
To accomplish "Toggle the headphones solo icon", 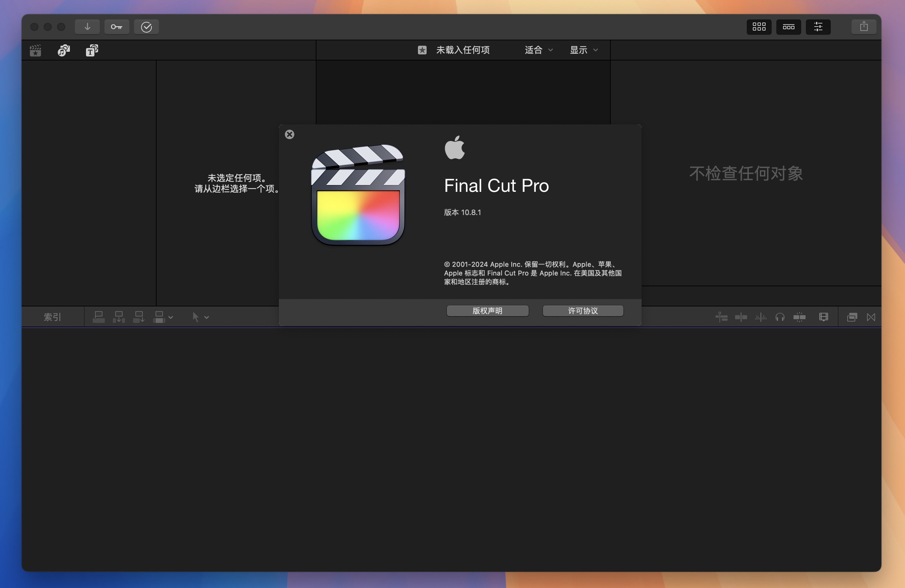I will [780, 317].
